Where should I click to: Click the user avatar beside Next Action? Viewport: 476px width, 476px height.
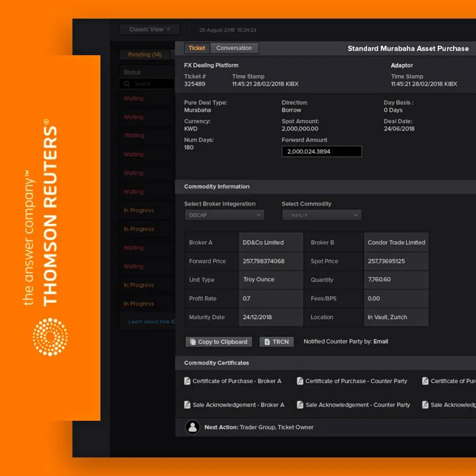[x=192, y=427]
